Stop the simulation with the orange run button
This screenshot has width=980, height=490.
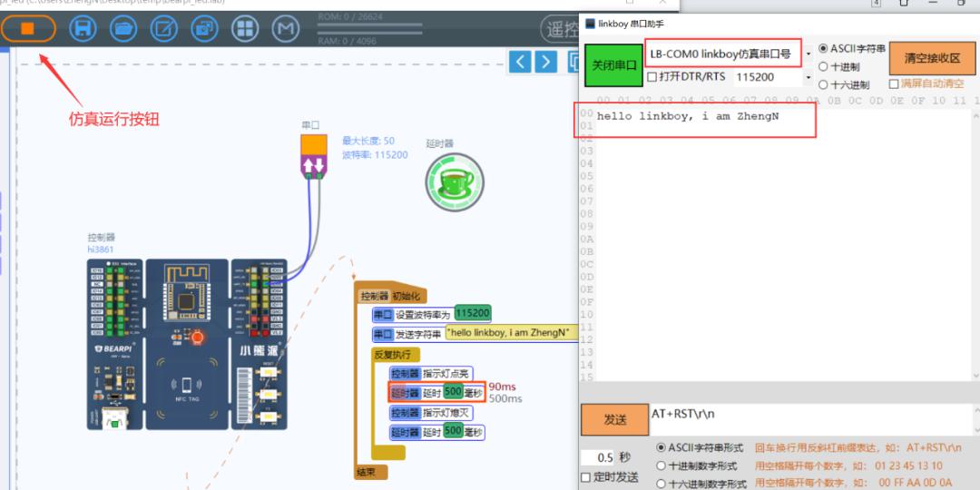click(28, 29)
